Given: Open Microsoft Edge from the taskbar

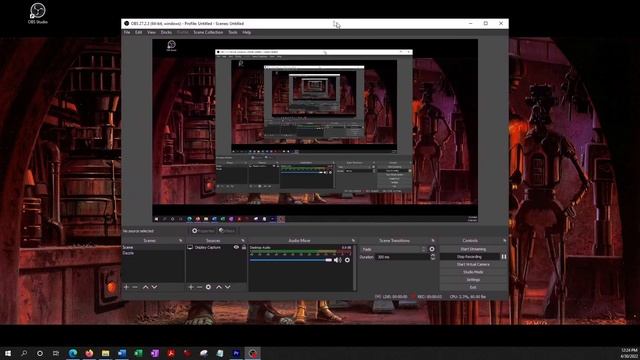Looking at the screenshot, I should 73,353.
